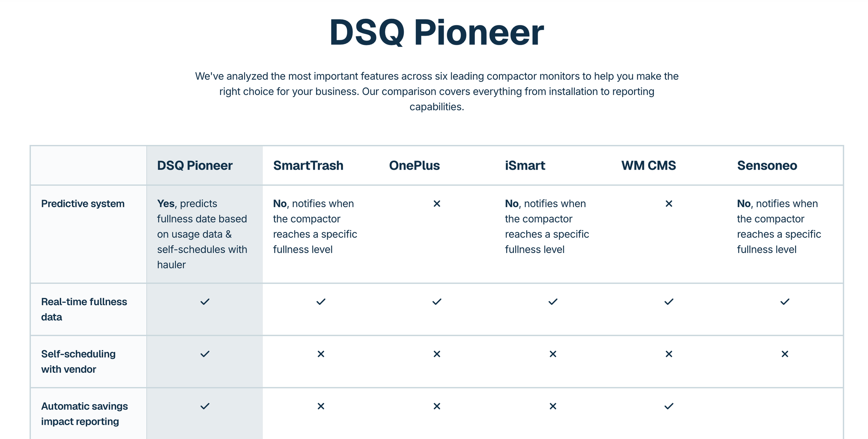Select the SmartTrash column header
Image resolution: width=868 pixels, height=439 pixels.
click(x=308, y=165)
